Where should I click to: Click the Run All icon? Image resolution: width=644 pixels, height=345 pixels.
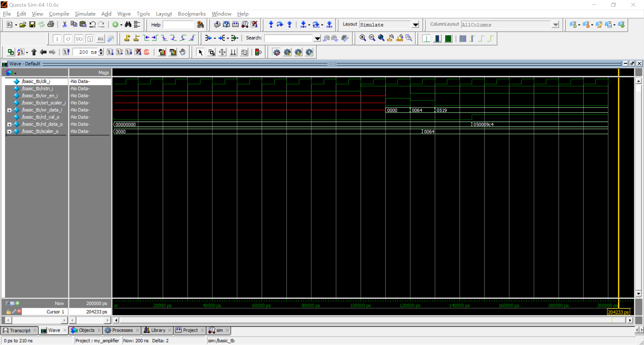click(128, 52)
